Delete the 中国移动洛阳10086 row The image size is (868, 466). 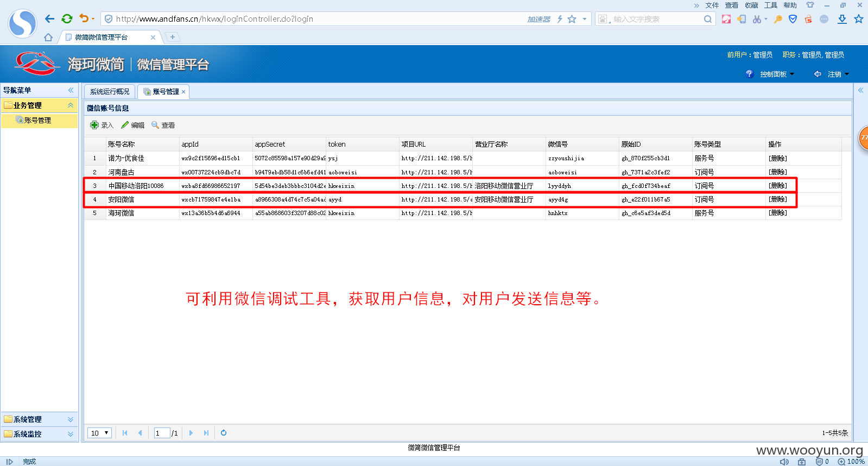click(777, 186)
